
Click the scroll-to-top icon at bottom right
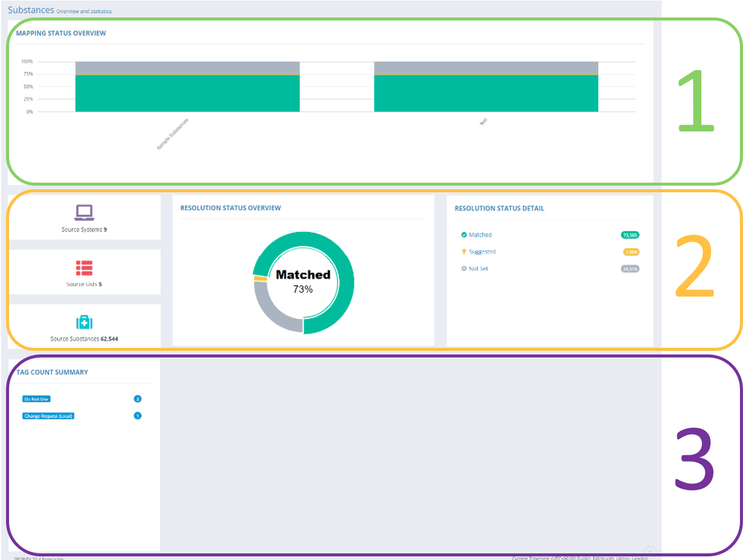[x=649, y=551]
